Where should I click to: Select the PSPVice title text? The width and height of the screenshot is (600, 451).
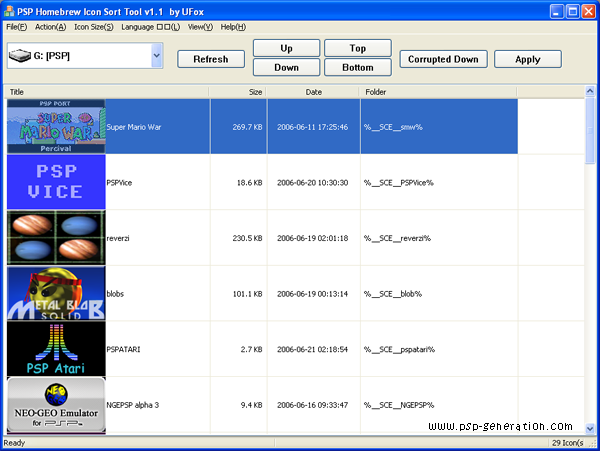(x=119, y=182)
